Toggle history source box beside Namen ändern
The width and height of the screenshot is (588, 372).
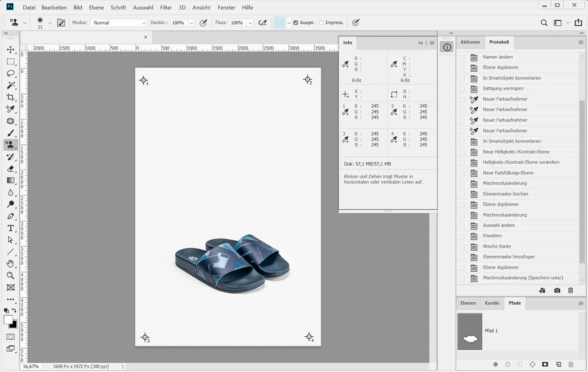click(462, 57)
